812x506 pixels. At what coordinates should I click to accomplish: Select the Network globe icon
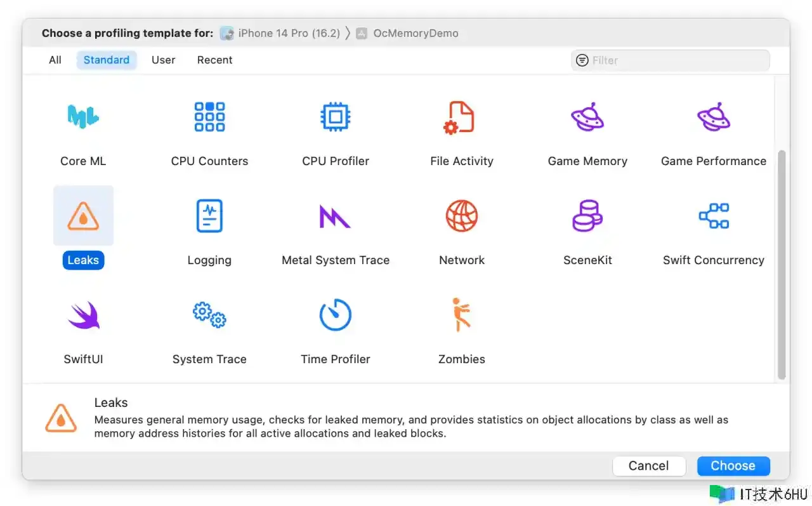(x=461, y=216)
